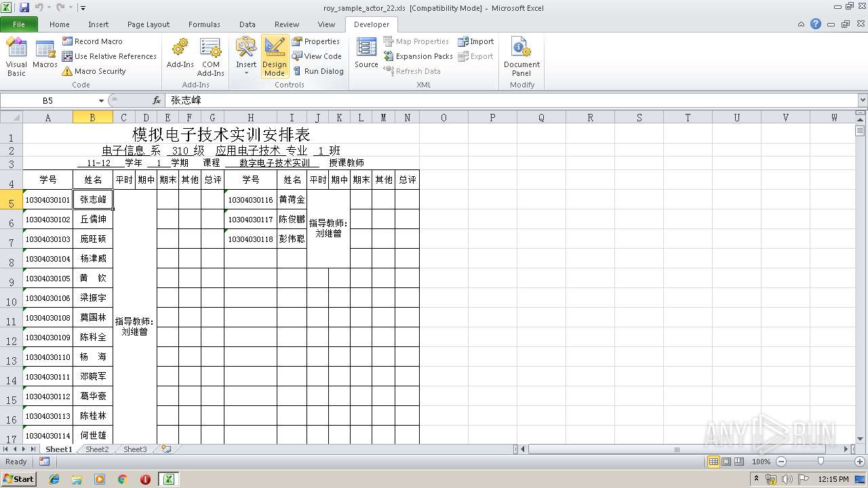Click the 100% zoom level

pos(761,462)
